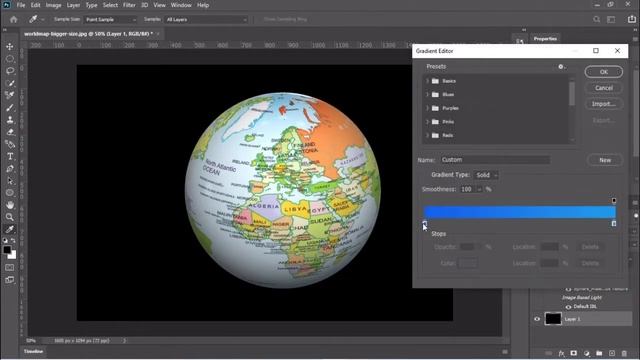This screenshot has height=360, width=640.
Task: Open the File menu
Action: pyautogui.click(x=21, y=5)
